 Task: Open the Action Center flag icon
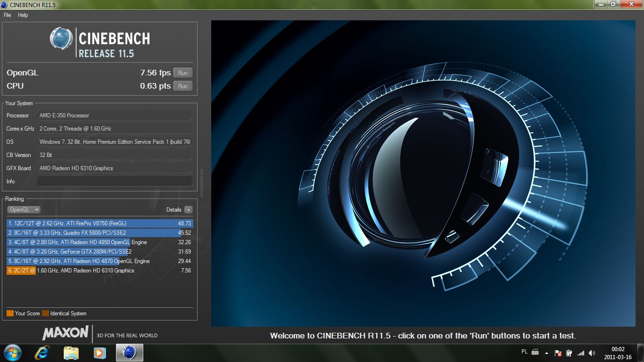[558, 353]
